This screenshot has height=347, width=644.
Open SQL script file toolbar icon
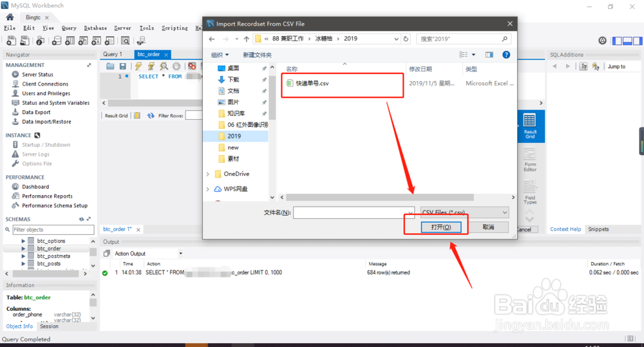24,41
